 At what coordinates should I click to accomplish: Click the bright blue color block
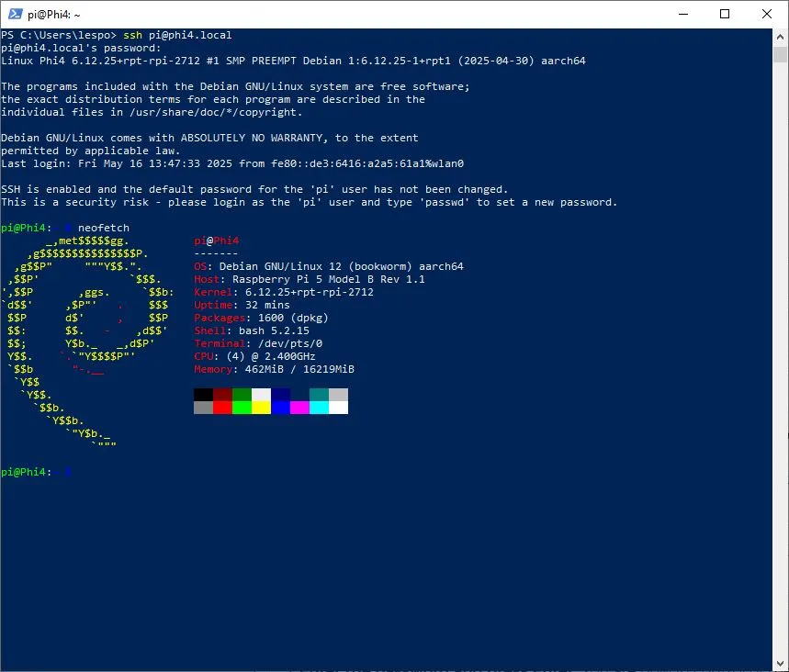click(280, 408)
